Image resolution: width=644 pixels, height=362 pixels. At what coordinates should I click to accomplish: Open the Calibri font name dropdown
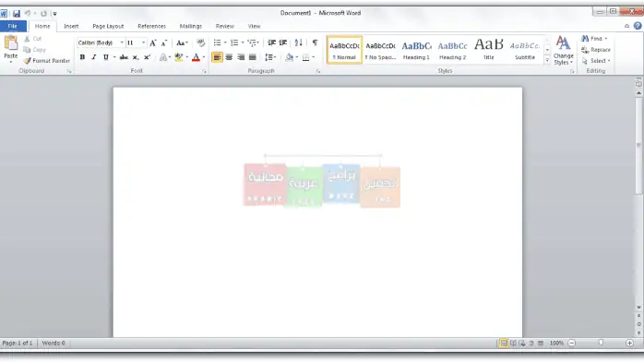pos(122,42)
